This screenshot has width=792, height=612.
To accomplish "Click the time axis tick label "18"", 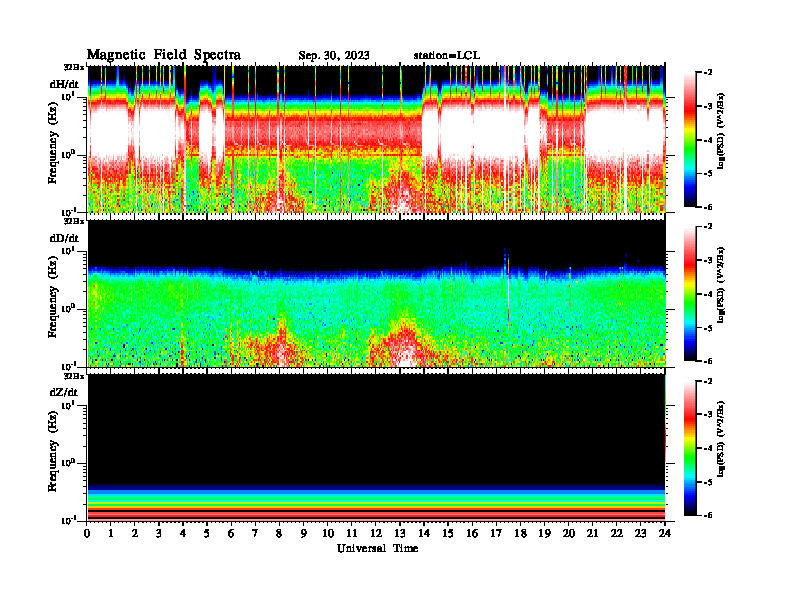I will point(520,533).
